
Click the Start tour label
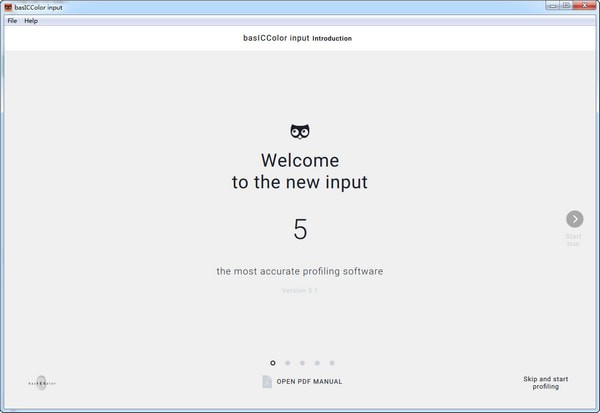[573, 239]
